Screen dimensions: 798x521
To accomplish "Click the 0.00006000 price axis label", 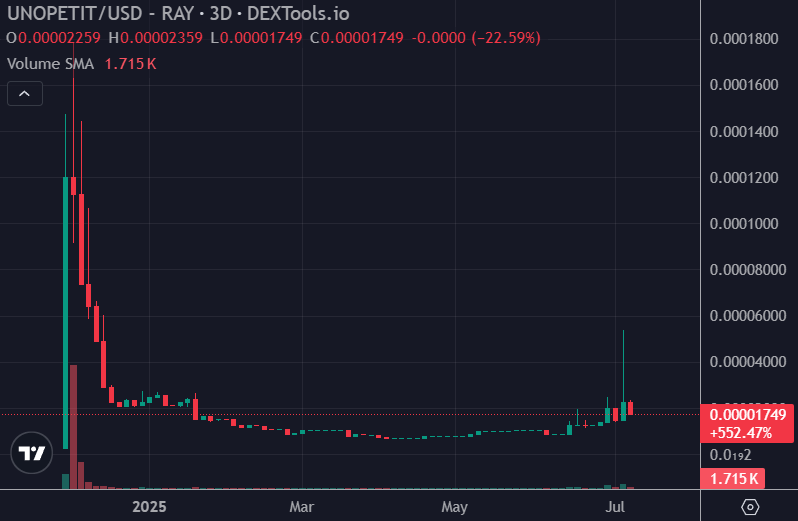I will tap(748, 316).
